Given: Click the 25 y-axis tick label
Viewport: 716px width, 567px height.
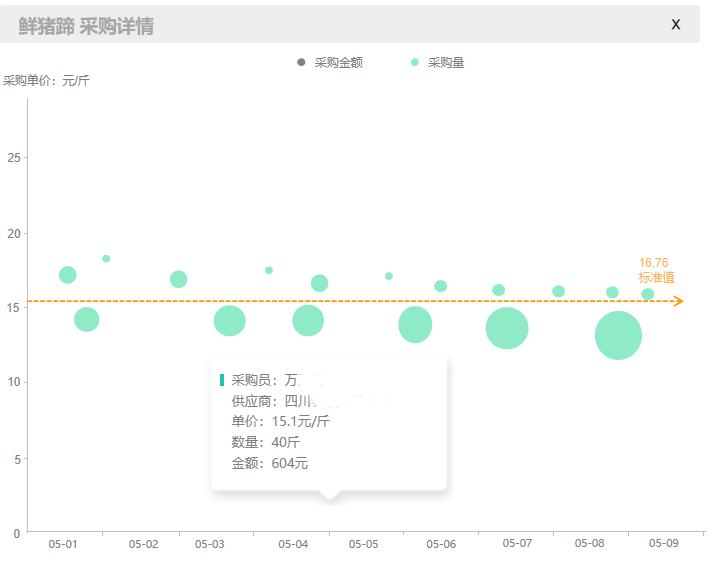Looking at the screenshot, I should [x=14, y=158].
